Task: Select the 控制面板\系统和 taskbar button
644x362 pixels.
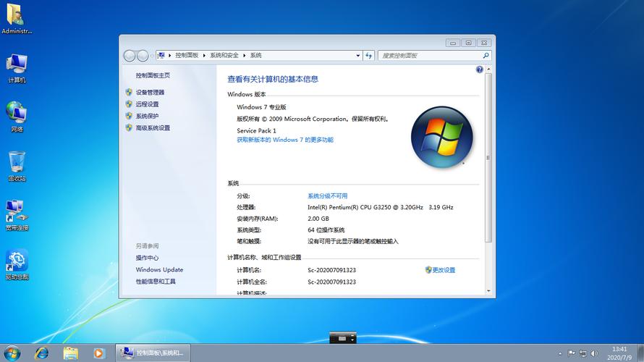Action: click(153, 353)
